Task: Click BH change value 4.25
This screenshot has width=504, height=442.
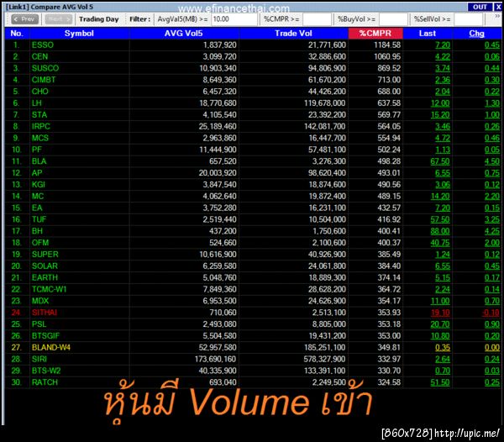Action: coord(492,231)
